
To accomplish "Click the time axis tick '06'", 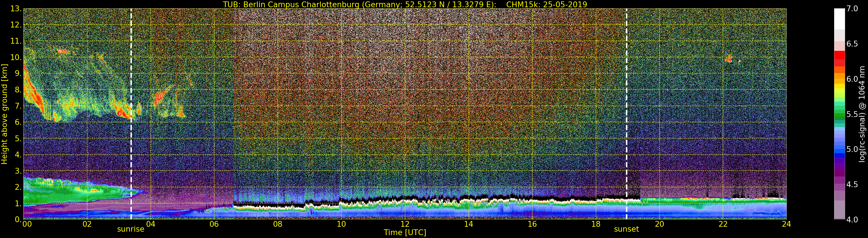I will (214, 224).
